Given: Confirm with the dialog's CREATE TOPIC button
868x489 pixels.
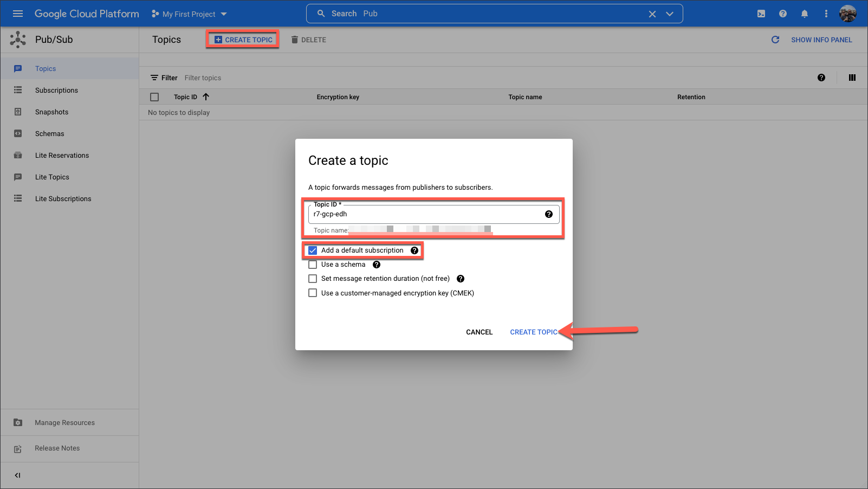Looking at the screenshot, I should point(534,332).
